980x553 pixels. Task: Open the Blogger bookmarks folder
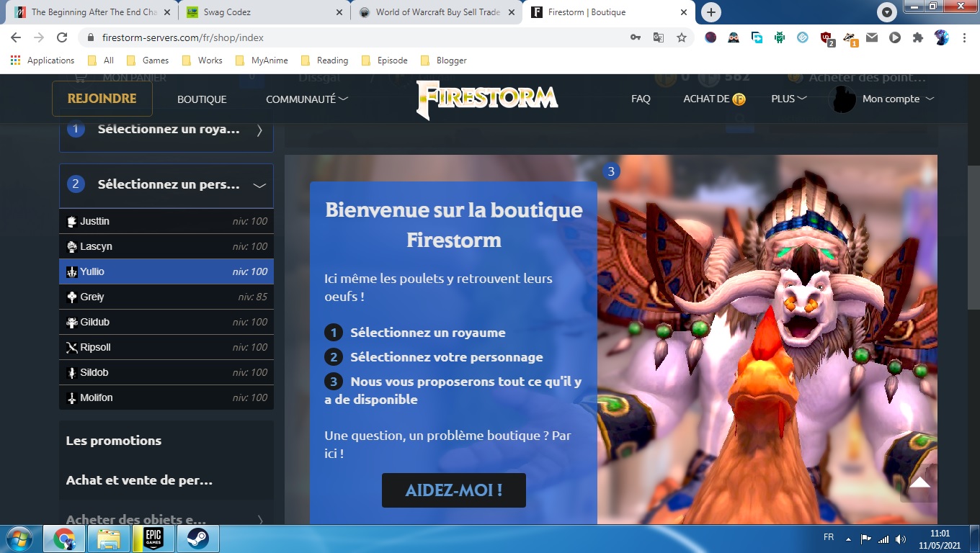[443, 60]
